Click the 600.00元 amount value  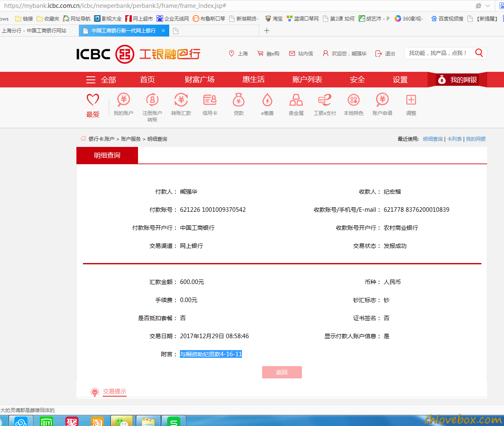coord(192,282)
